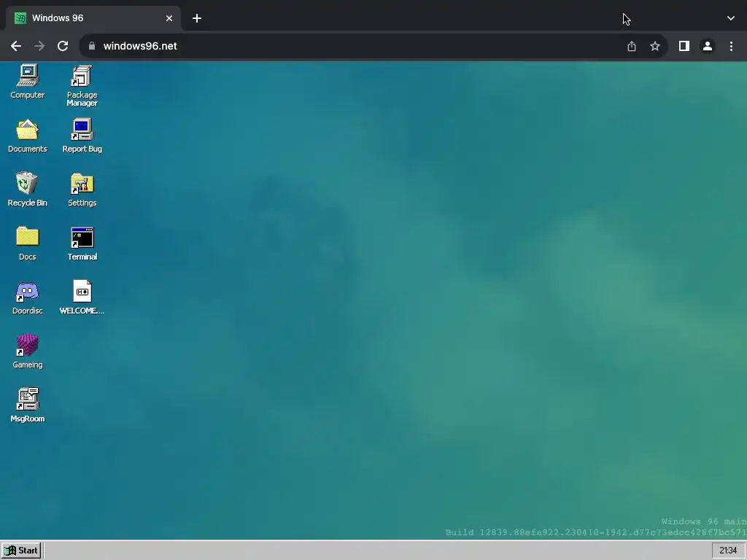Viewport: 747px width, 560px height.
Task: Click the Start button
Action: [21, 551]
